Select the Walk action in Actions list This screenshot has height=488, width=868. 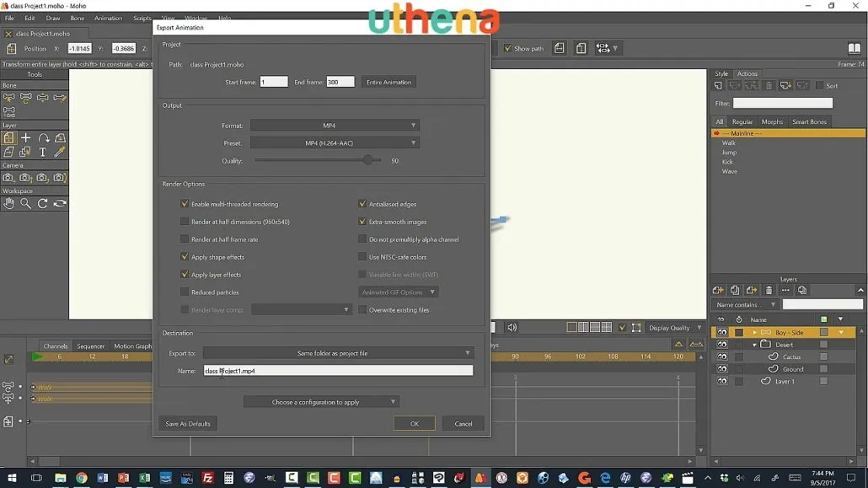(728, 143)
